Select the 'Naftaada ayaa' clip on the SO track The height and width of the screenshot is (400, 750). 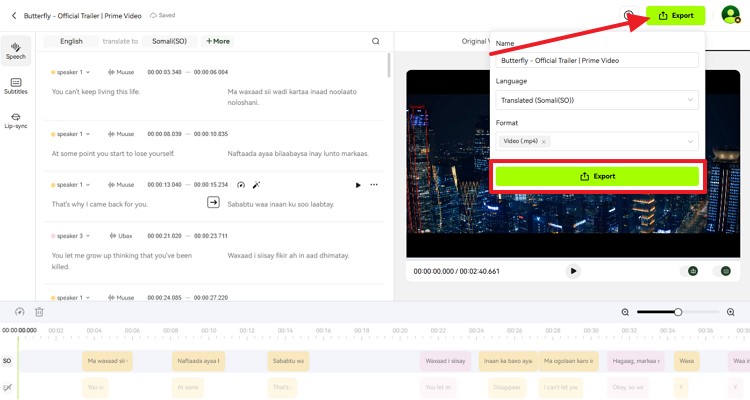pos(198,361)
